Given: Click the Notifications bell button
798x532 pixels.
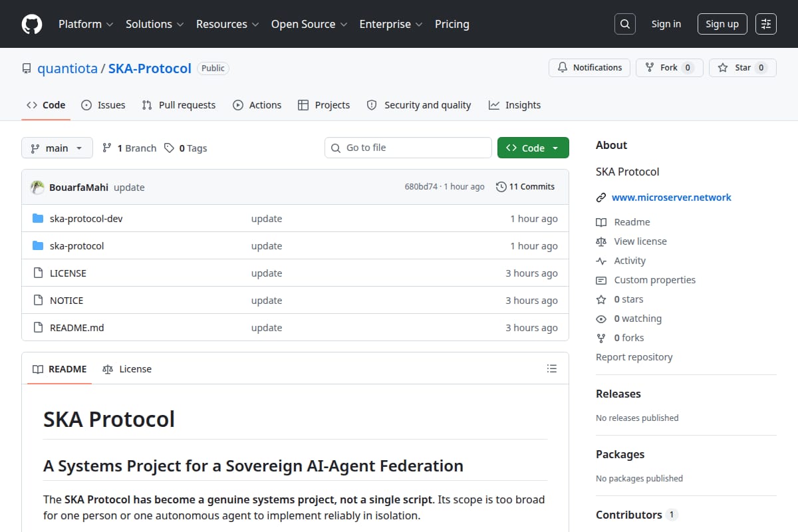Looking at the screenshot, I should (589, 68).
